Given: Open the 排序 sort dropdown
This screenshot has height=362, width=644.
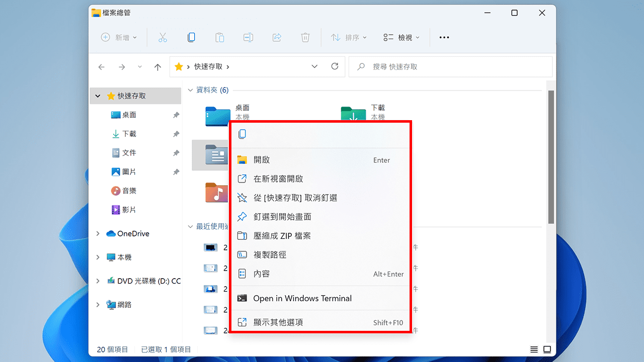Looking at the screenshot, I should pyautogui.click(x=349, y=37).
